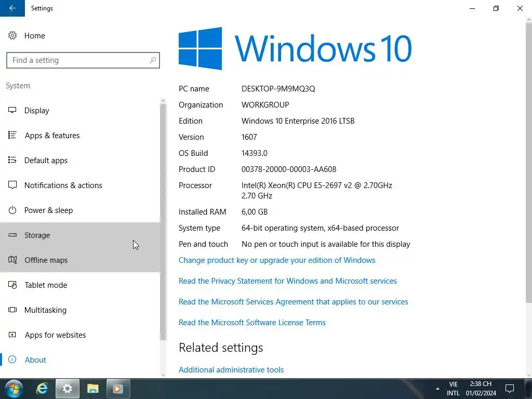Click the Notifications & actions icon
532x399 pixels.
pyautogui.click(x=12, y=185)
